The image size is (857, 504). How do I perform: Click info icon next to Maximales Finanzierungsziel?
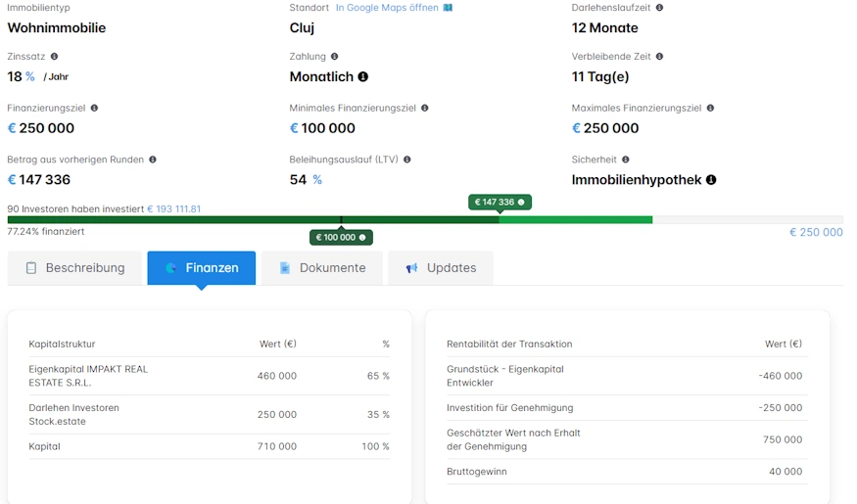(x=710, y=108)
